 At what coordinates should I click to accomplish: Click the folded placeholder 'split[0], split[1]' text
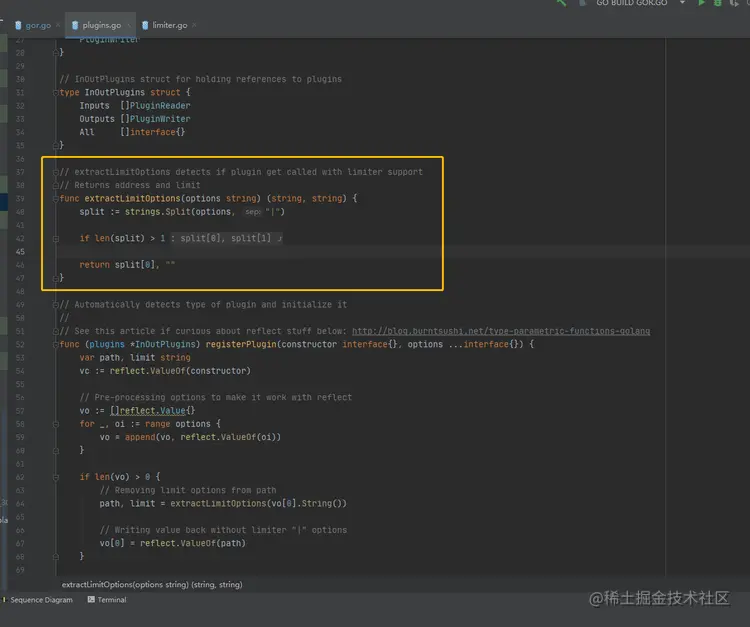pyautogui.click(x=226, y=238)
